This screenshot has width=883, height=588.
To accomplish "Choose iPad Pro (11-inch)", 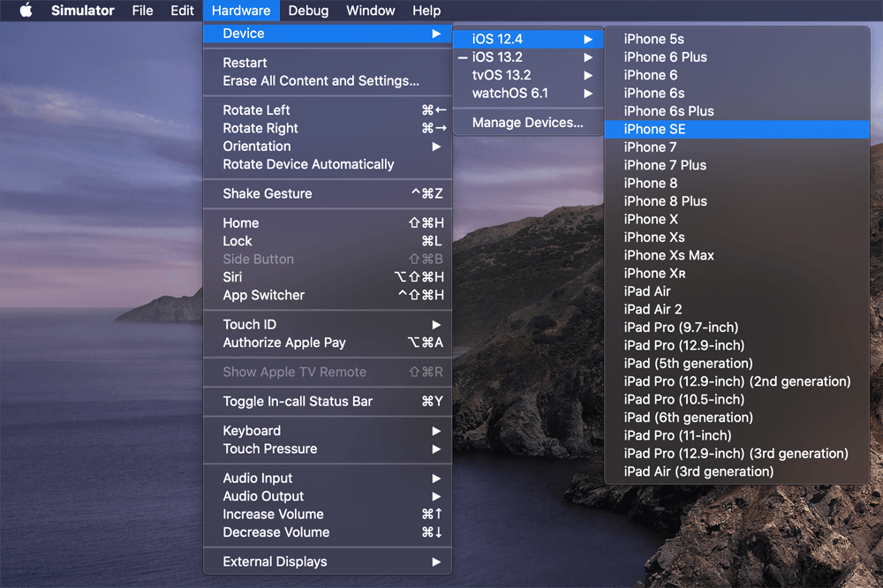I will point(737,435).
